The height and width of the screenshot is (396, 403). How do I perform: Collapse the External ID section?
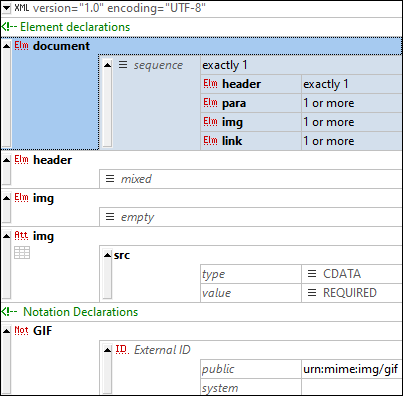click(107, 350)
